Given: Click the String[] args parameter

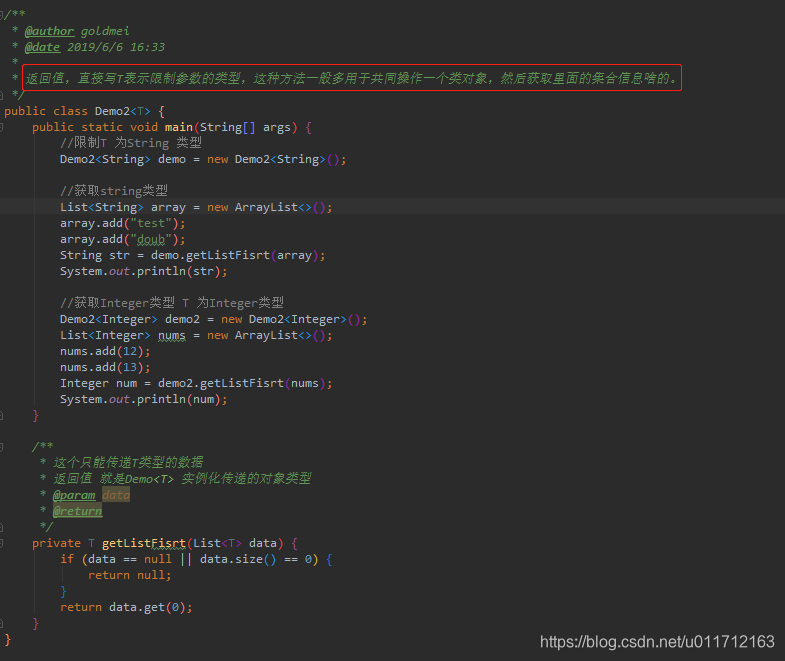Looking at the screenshot, I should tap(245, 127).
